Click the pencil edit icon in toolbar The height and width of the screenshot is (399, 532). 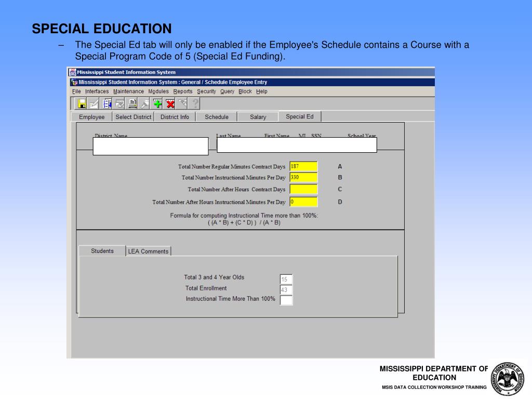[x=94, y=103]
